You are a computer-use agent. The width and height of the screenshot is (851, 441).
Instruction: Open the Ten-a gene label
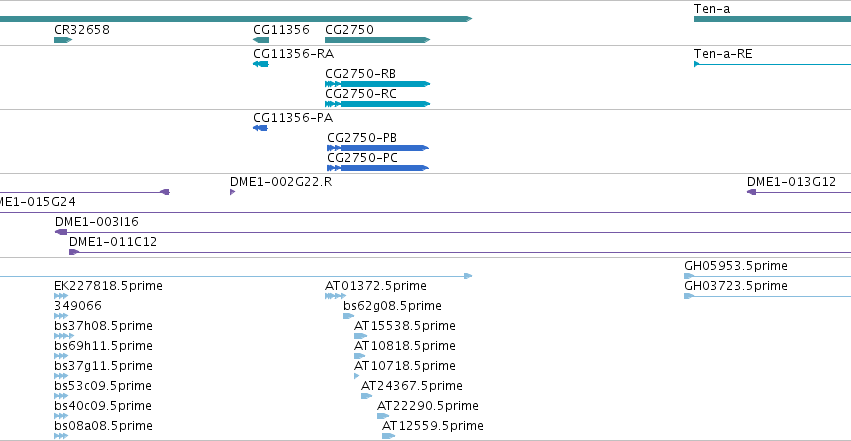pos(712,9)
